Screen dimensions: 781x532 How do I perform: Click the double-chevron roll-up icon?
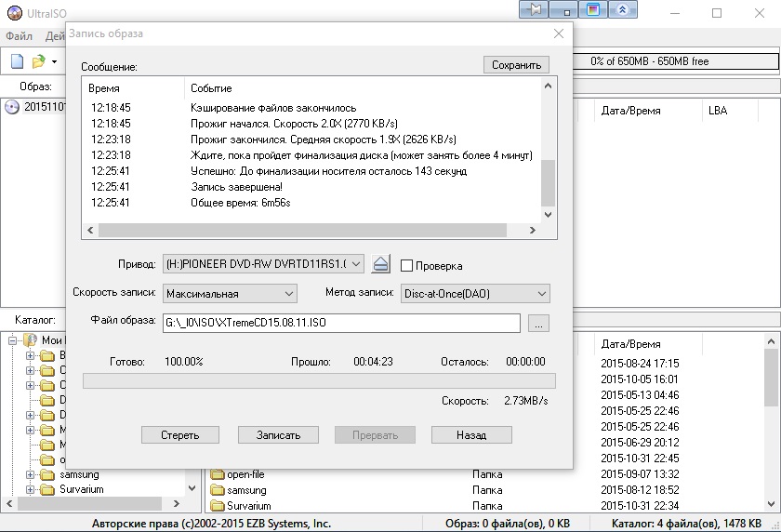[623, 9]
